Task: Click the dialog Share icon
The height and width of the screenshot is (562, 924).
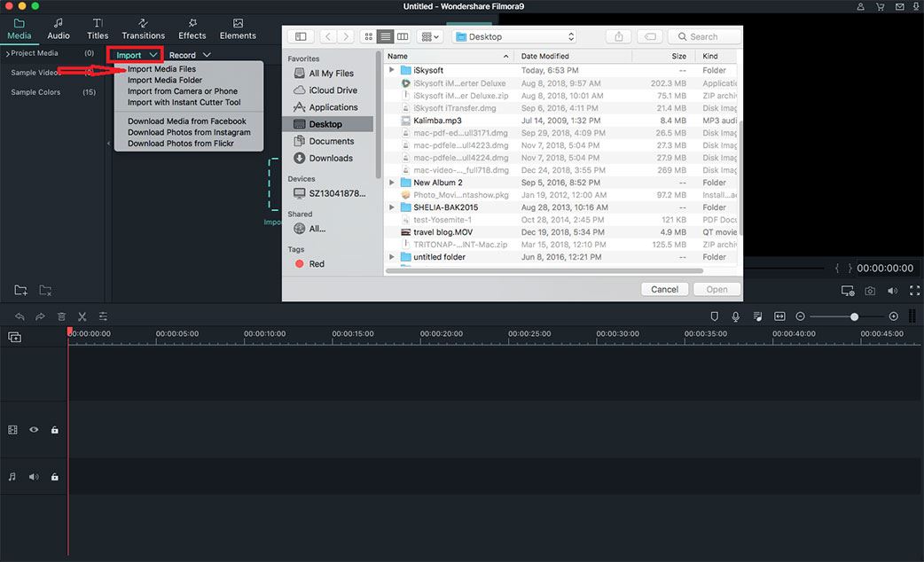Action: (619, 36)
